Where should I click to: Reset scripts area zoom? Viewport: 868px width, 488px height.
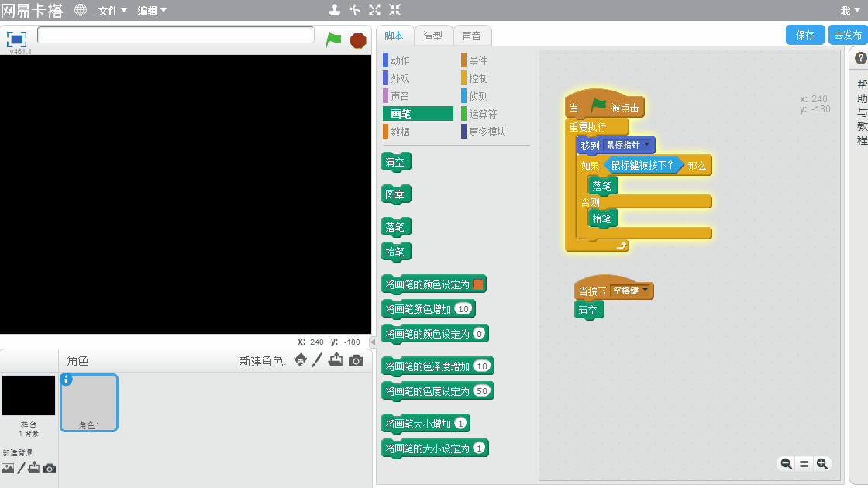coord(804,464)
